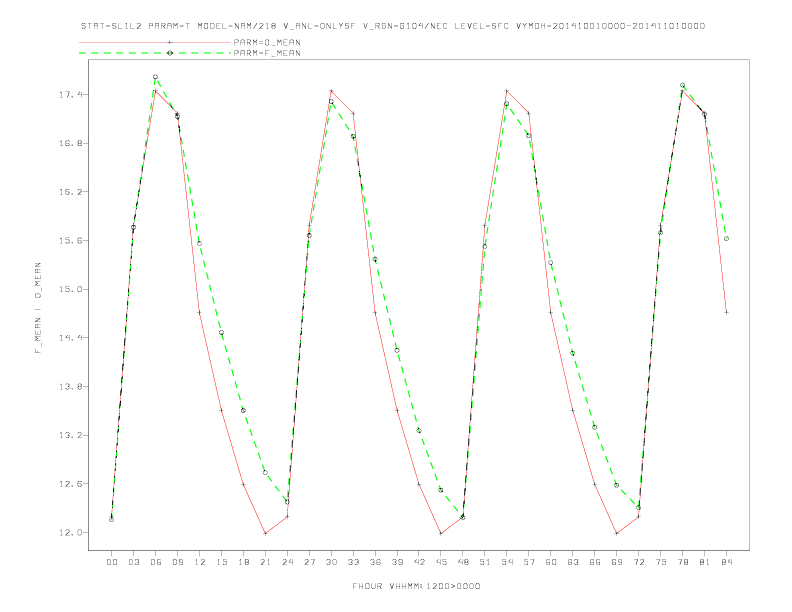
Task: Click the F_MEAN circle marker at hour 06
Action: [156, 77]
